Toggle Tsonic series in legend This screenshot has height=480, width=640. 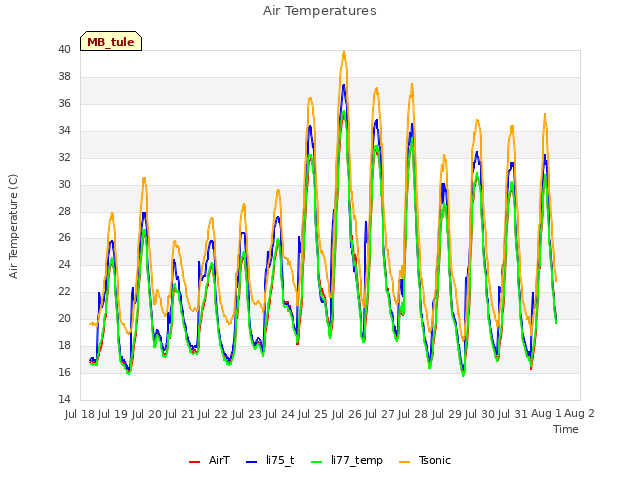[424, 460]
